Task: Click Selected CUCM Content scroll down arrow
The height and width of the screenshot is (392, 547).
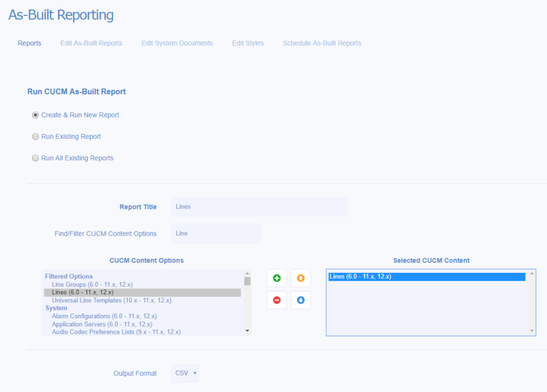Action: (532, 331)
